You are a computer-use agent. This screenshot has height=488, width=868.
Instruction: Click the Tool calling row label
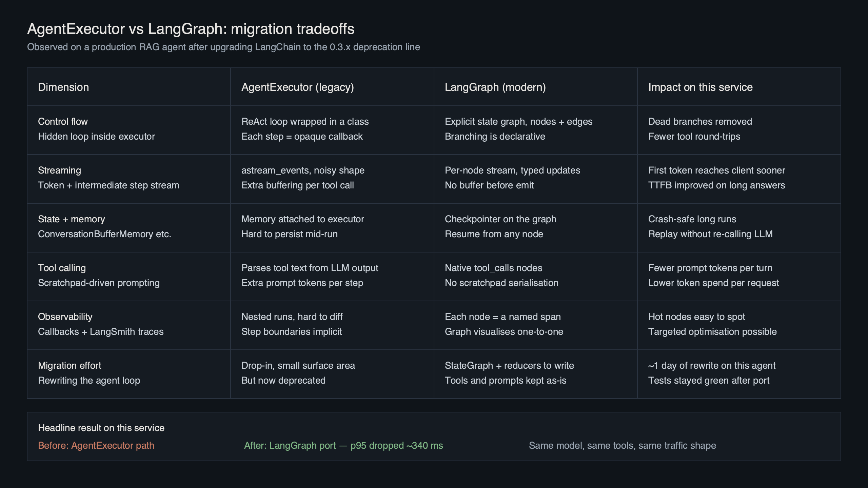(62, 268)
